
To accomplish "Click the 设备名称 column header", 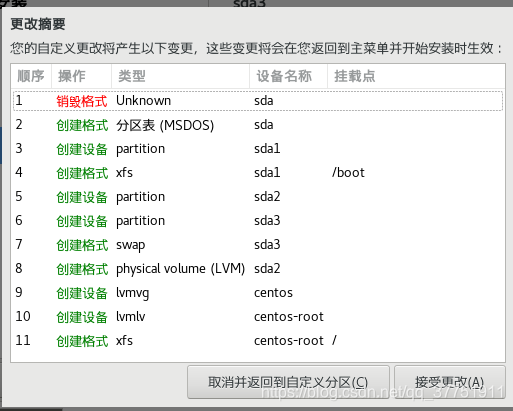I will pos(289,76).
